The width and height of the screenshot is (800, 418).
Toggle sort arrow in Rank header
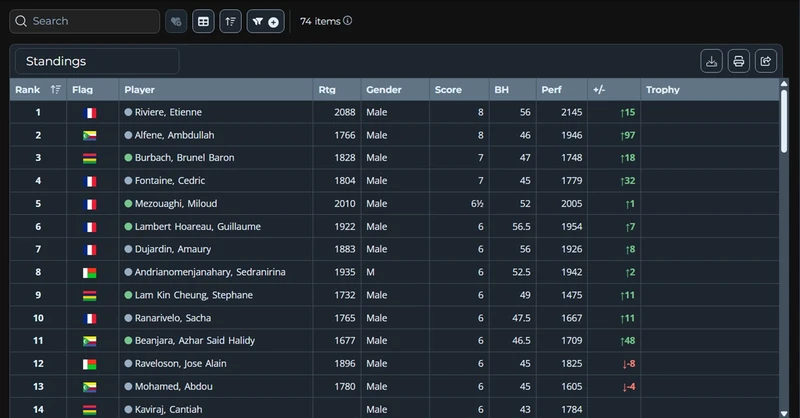click(x=56, y=89)
